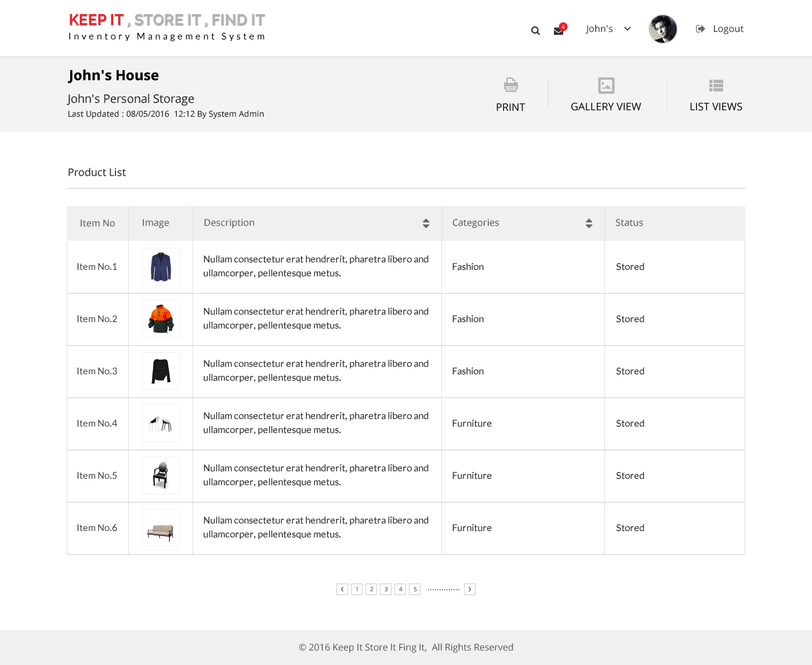Sort by Categories column arrows
This screenshot has width=812, height=665.
[589, 223]
